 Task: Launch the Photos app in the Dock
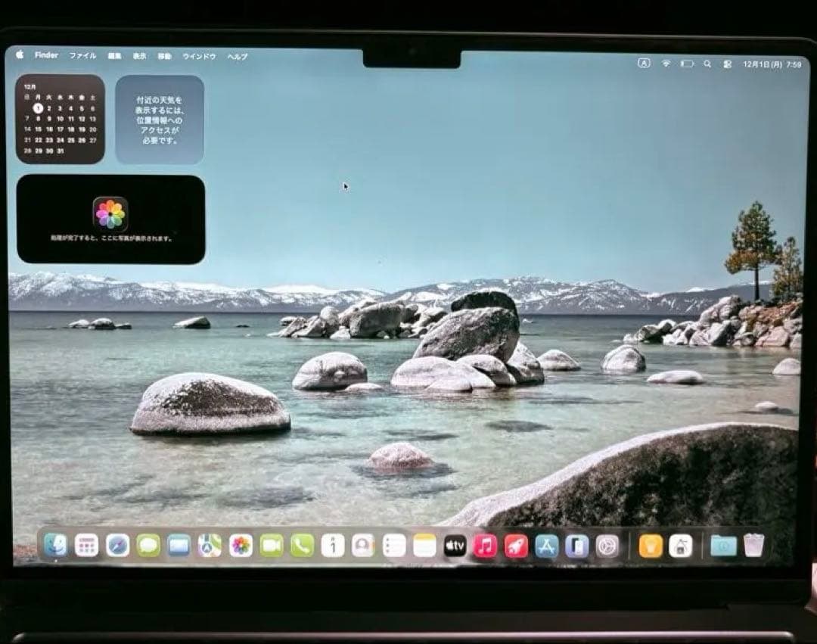coord(241,546)
